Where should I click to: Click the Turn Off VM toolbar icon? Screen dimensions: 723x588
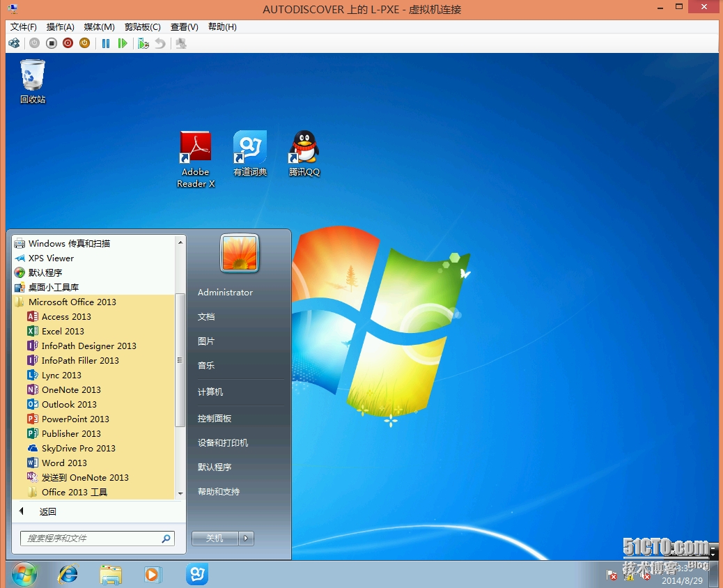pos(51,43)
